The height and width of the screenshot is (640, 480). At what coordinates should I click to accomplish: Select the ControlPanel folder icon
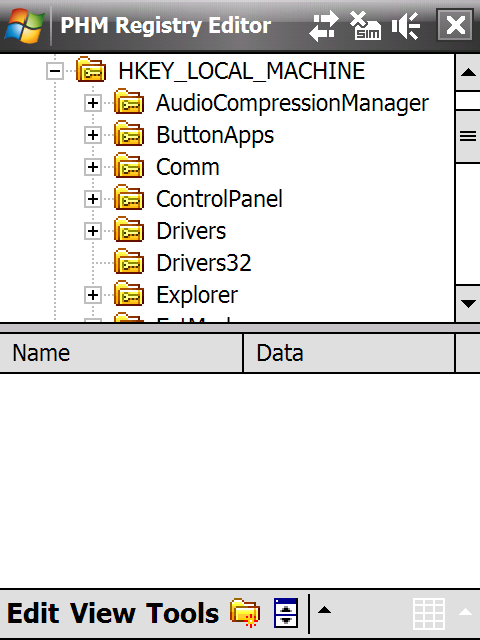click(129, 197)
